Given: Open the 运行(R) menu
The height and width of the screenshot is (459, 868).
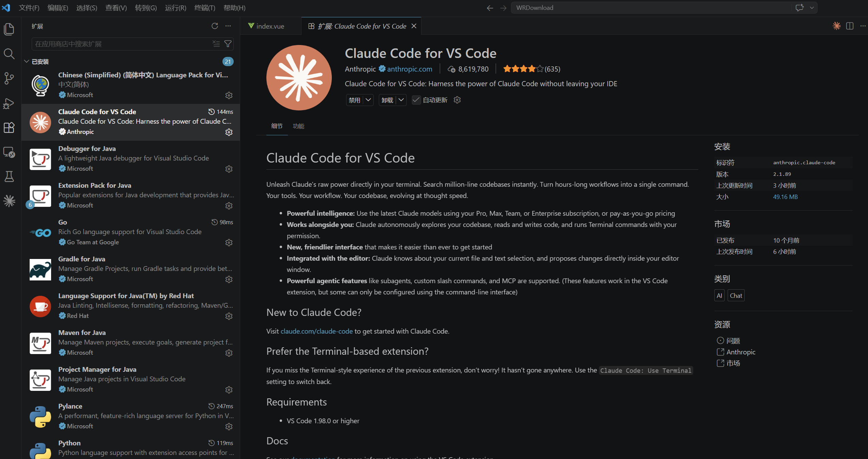Looking at the screenshot, I should (175, 8).
